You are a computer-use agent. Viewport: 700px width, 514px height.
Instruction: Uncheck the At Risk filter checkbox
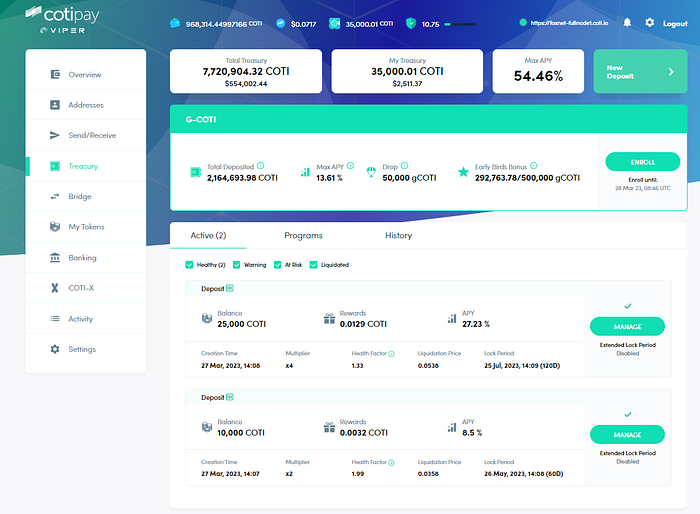pyautogui.click(x=278, y=265)
